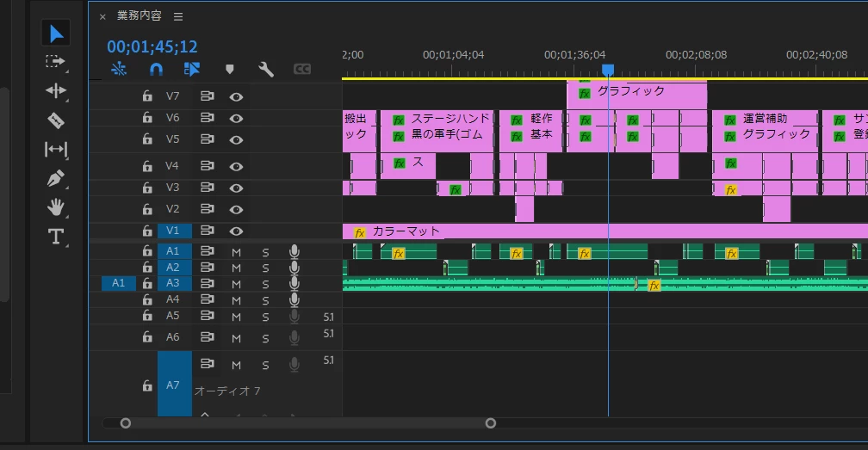868x450 pixels.
Task: Target the V1 track header
Action: [x=175, y=231]
